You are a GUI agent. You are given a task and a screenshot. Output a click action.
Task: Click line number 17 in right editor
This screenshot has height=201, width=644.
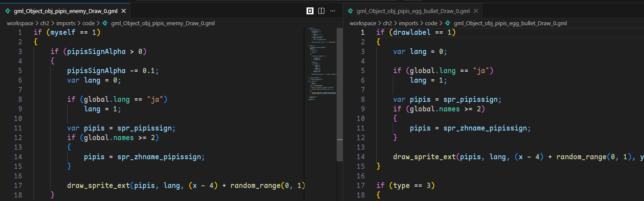click(361, 186)
